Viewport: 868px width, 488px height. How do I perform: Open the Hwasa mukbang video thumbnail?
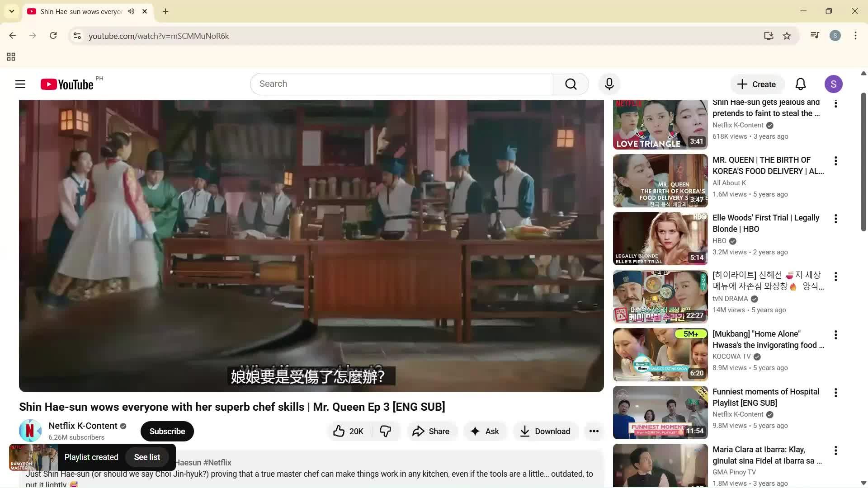click(660, 354)
